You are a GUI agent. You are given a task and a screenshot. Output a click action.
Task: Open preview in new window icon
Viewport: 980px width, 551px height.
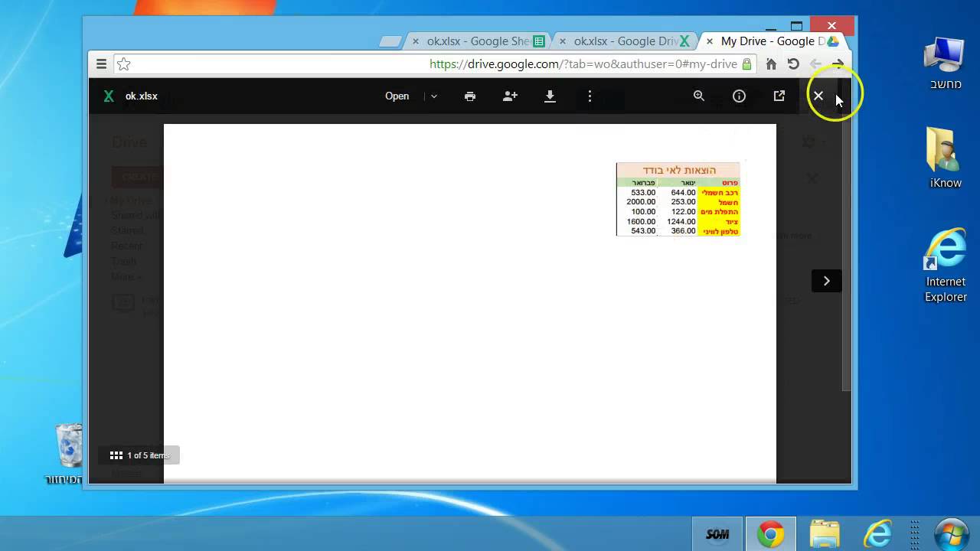point(779,96)
